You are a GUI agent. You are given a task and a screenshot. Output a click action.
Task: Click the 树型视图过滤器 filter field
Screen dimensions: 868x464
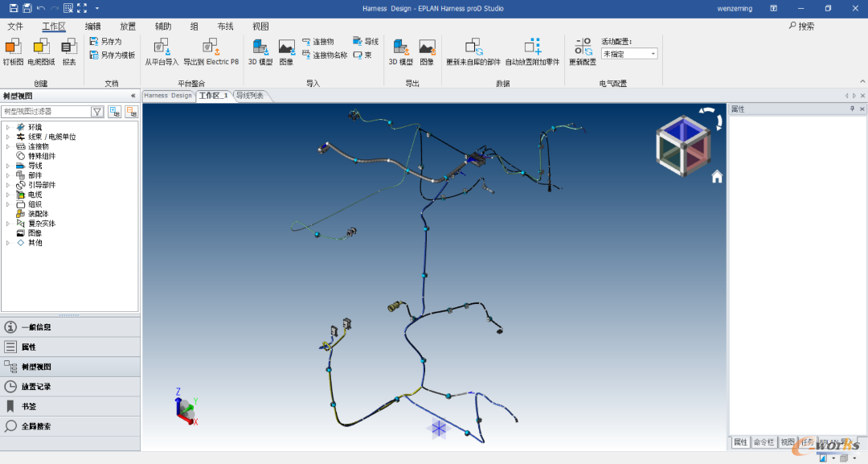(x=45, y=111)
